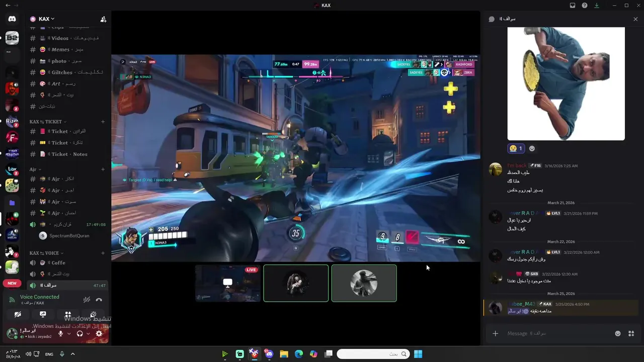The height and width of the screenshot is (362, 644).
Task: Open the Windows Start button
Action: [x=418, y=354]
